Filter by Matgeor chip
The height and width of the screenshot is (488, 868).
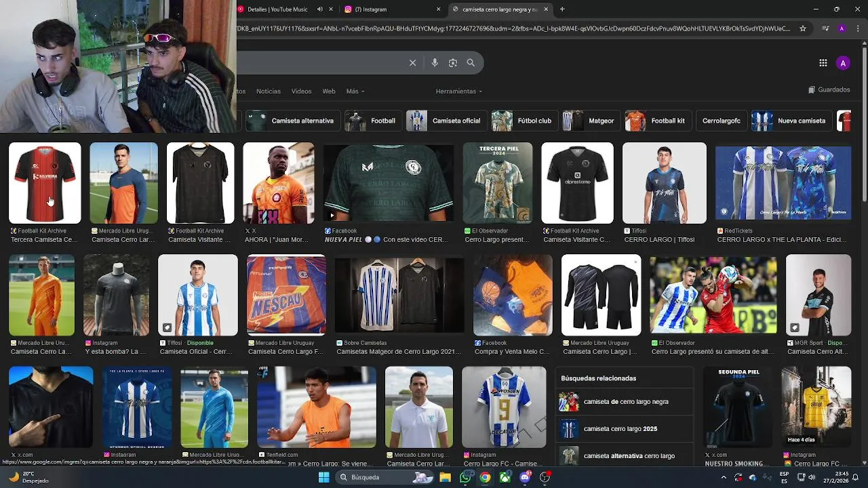point(590,121)
